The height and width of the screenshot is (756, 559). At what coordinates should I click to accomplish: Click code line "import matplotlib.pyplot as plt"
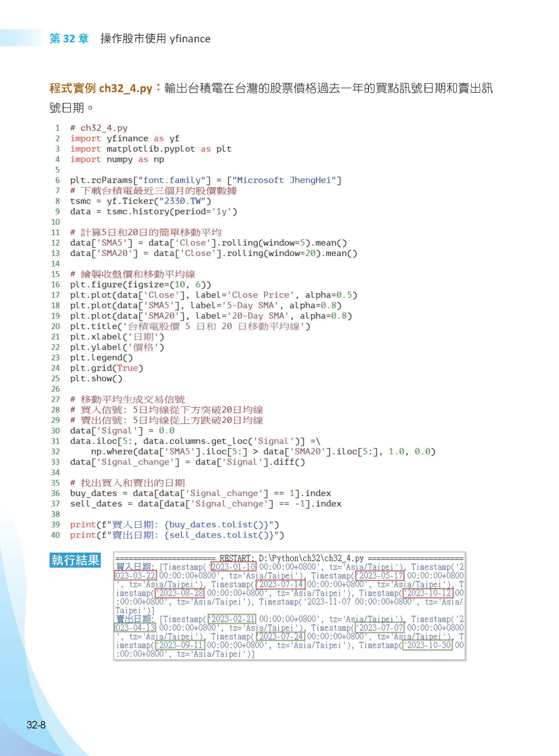[x=151, y=149]
